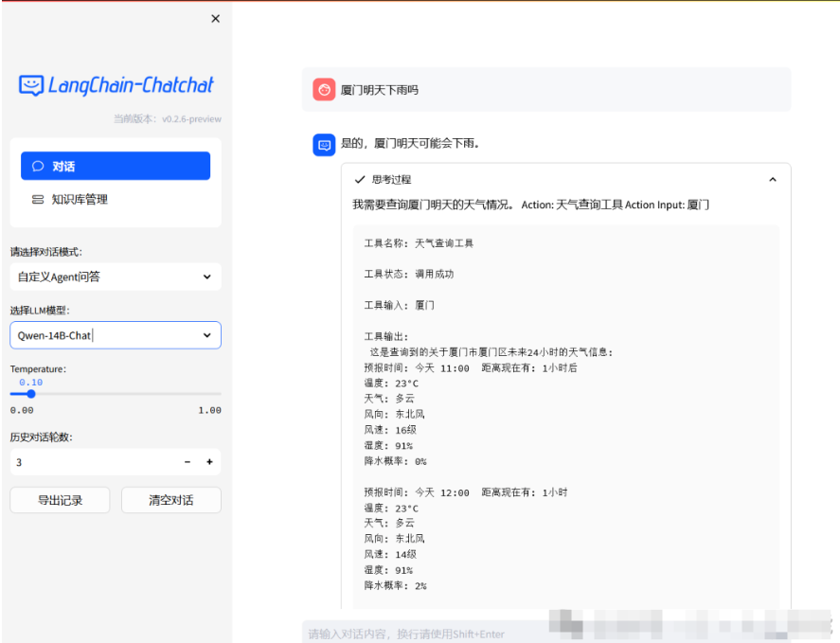Collapse the 思考过程 expander chevron
840x643 pixels.
[x=773, y=180]
